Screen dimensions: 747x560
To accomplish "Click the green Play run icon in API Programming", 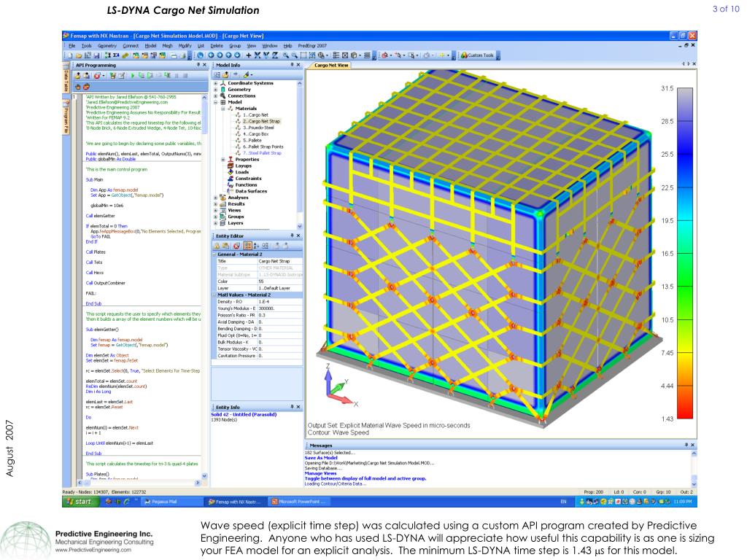I will (x=133, y=75).
